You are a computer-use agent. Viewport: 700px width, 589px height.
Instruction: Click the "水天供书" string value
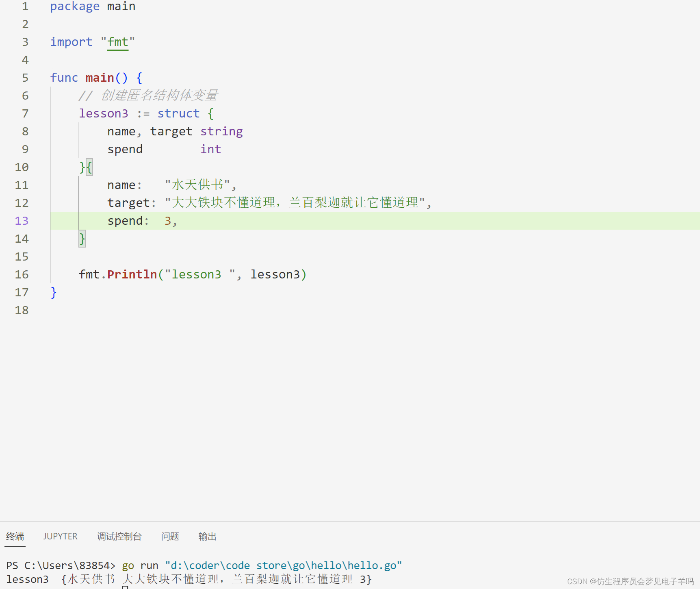(197, 185)
